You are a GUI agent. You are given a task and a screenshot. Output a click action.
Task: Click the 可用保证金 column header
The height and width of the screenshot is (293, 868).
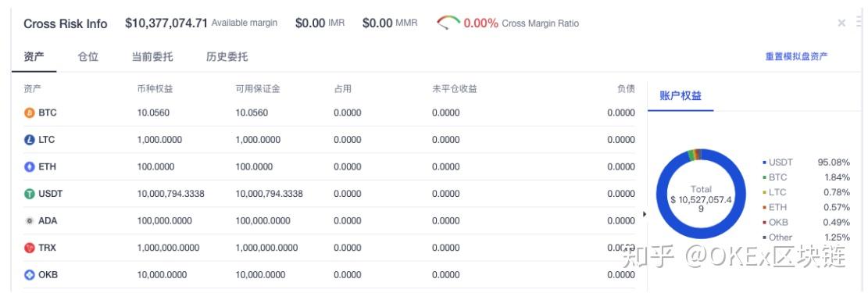[257, 88]
